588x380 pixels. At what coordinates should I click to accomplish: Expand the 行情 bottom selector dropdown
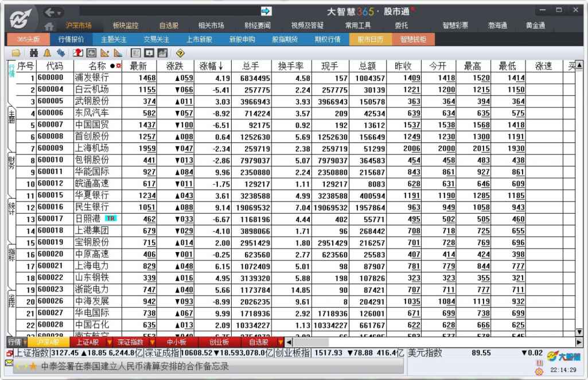pyautogui.click(x=25, y=342)
